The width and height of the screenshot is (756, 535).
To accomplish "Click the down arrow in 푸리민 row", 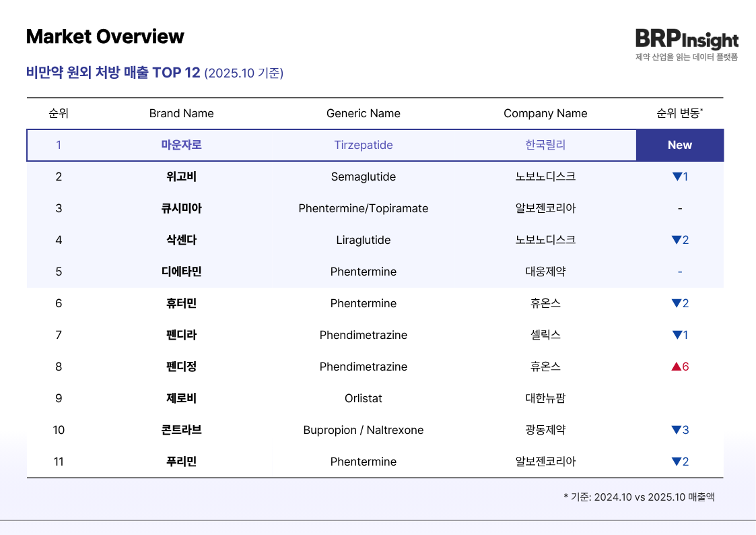I will [x=677, y=462].
